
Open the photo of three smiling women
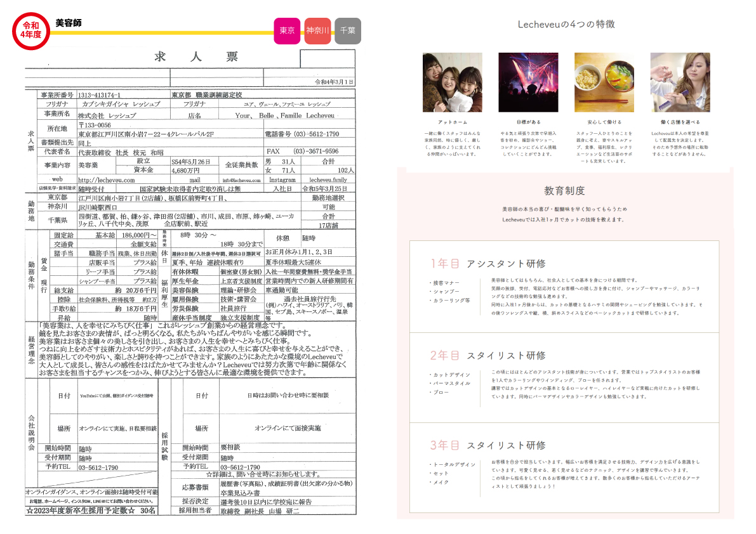click(452, 82)
